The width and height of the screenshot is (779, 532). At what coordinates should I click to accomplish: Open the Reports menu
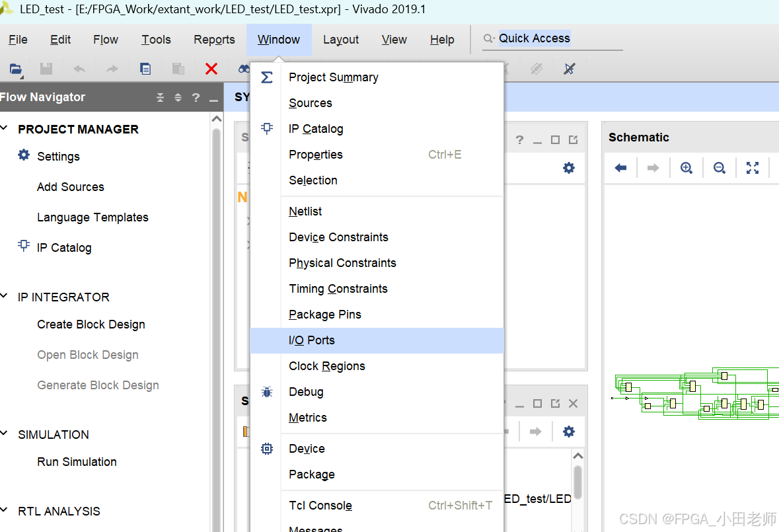[x=214, y=40]
